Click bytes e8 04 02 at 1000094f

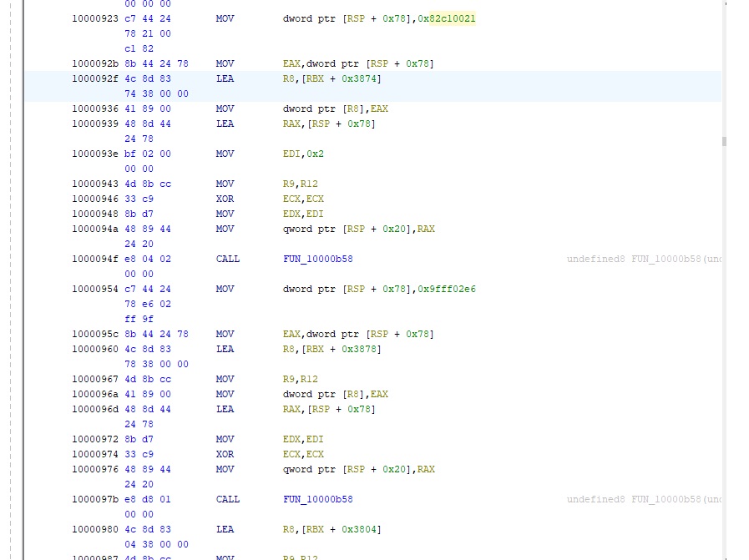[x=148, y=259]
